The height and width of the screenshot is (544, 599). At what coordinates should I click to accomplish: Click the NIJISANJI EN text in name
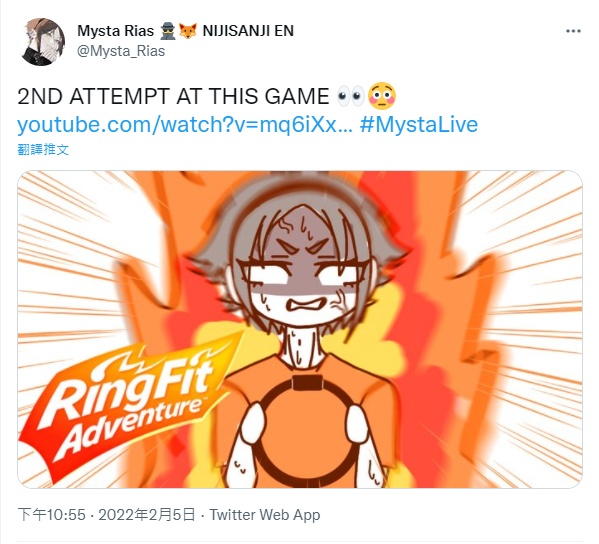[x=248, y=31]
